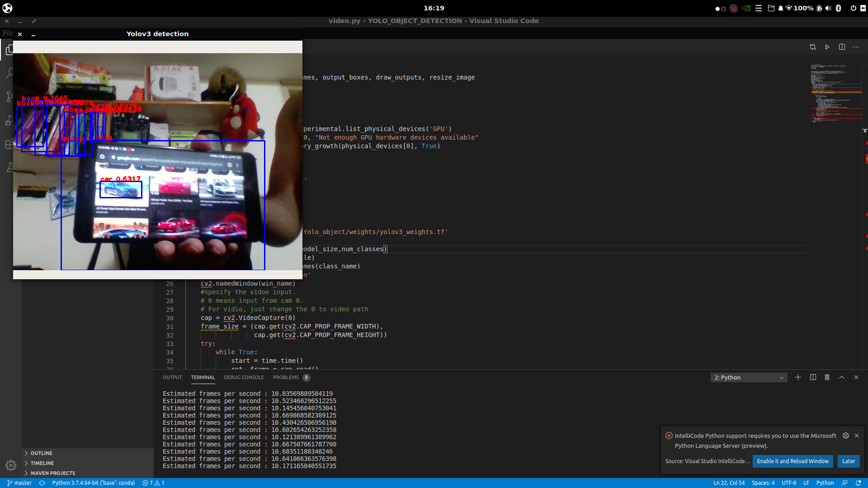Open notification settings gear in IntelliCode popup
Screen dimensions: 868x488
point(845,436)
